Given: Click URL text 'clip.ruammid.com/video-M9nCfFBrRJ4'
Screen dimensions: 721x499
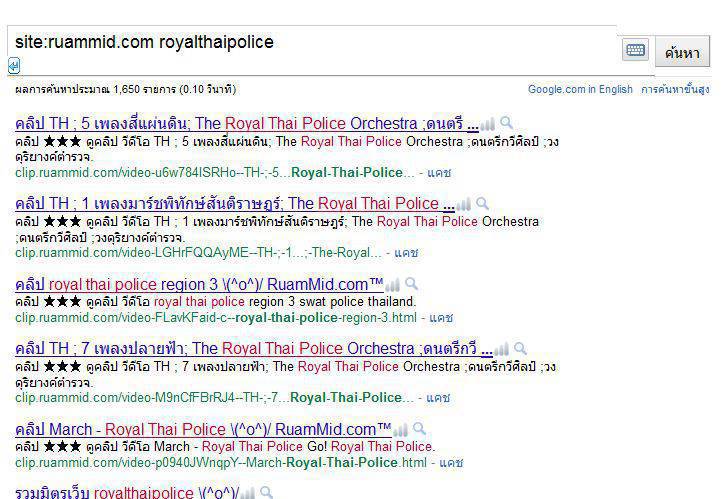Looking at the screenshot, I should (x=214, y=397).
